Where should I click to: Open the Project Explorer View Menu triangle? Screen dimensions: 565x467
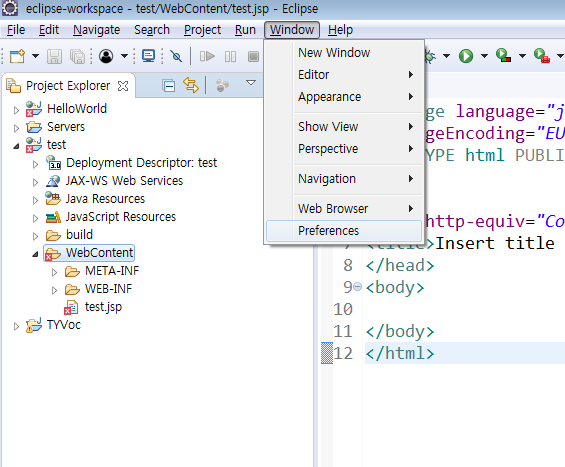click(x=251, y=83)
